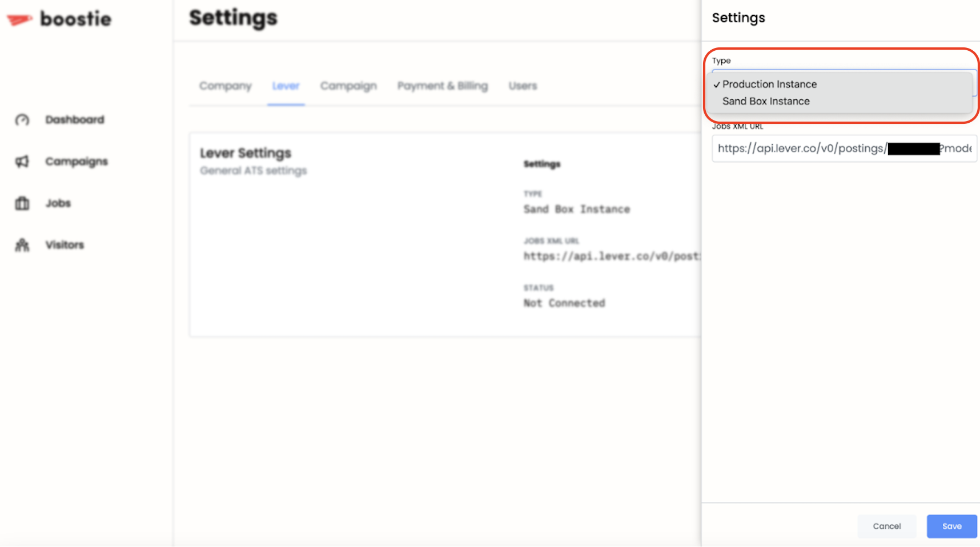
Task: Open Campaigns from the sidebar label
Action: point(76,161)
